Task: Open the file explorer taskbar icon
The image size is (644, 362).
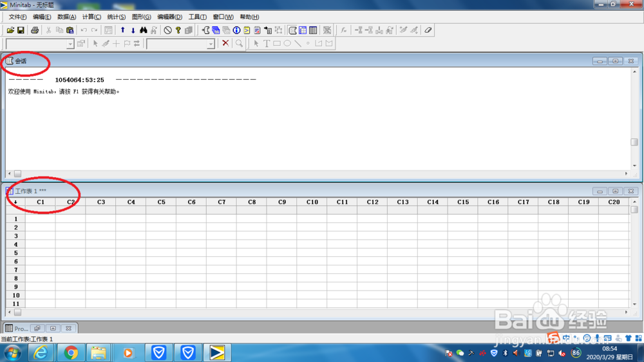Action: click(x=99, y=353)
